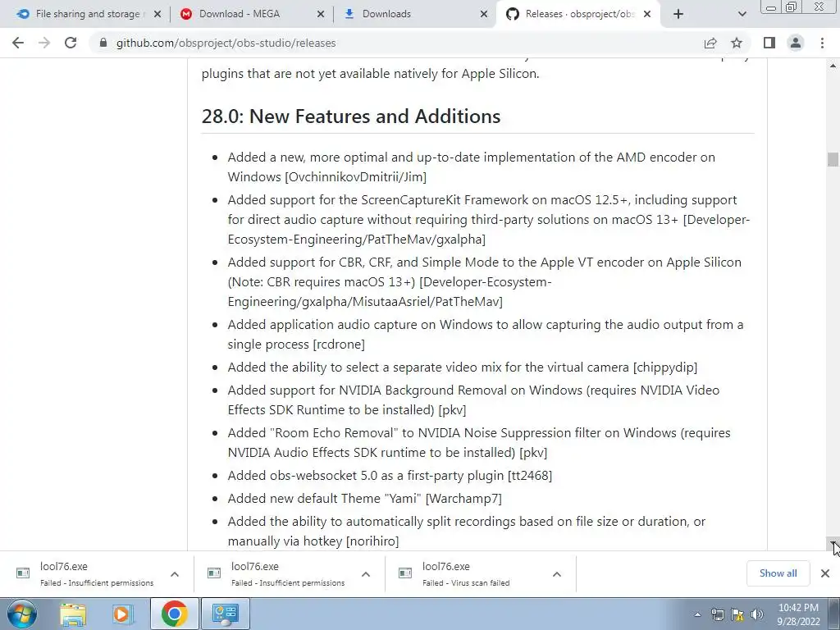Viewport: 840px width, 630px height.
Task: Close the downloads shelf
Action: (825, 573)
